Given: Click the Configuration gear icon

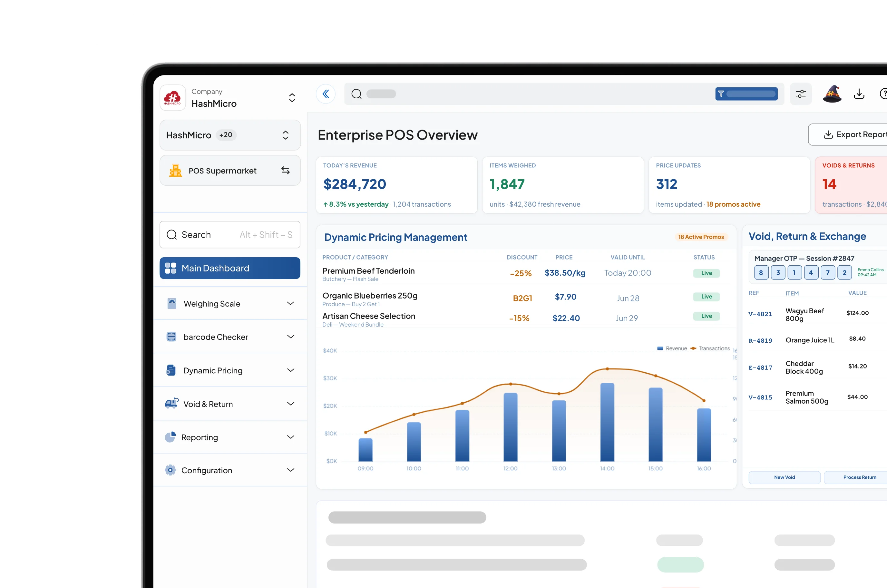Looking at the screenshot, I should (x=170, y=470).
